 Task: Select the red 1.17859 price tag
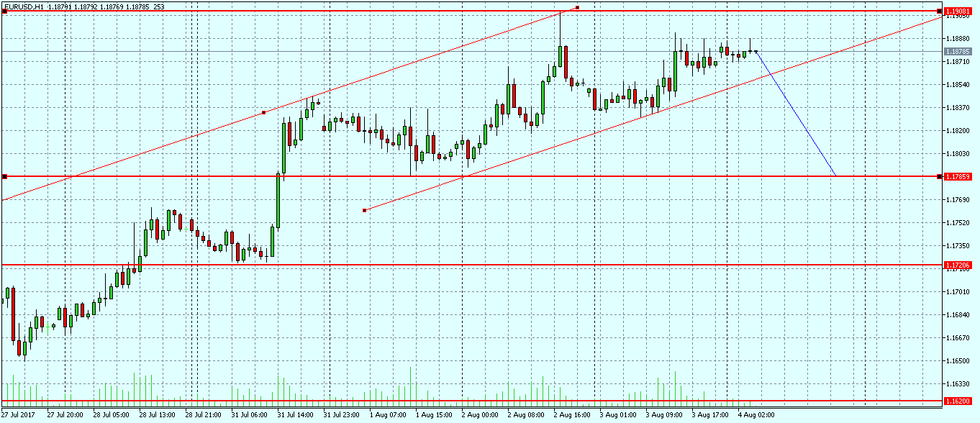957,176
